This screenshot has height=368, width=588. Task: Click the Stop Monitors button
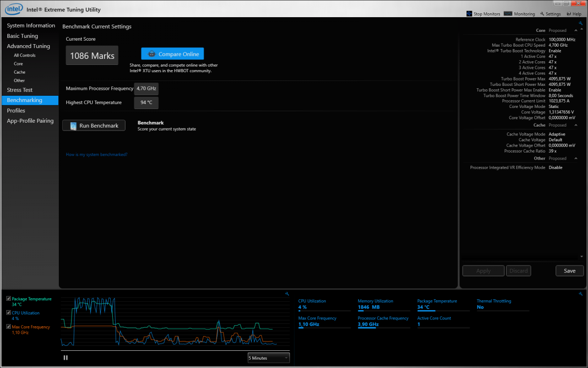coord(483,14)
